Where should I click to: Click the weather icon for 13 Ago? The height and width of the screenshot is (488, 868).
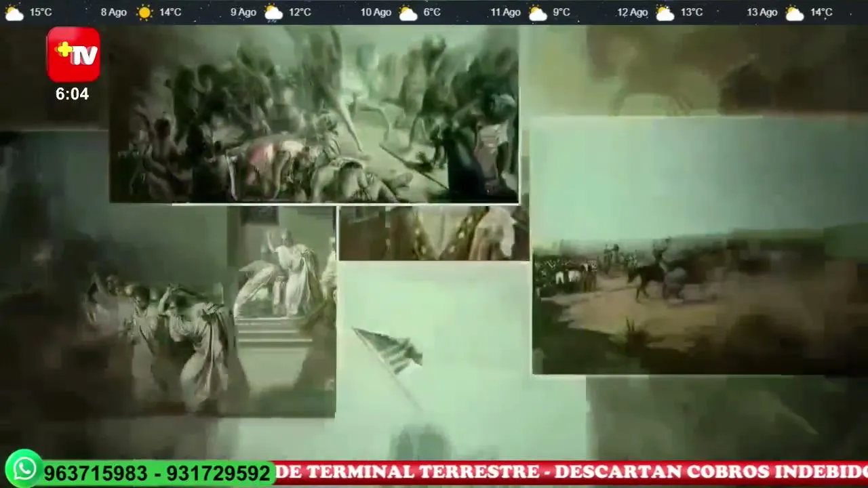click(x=794, y=12)
